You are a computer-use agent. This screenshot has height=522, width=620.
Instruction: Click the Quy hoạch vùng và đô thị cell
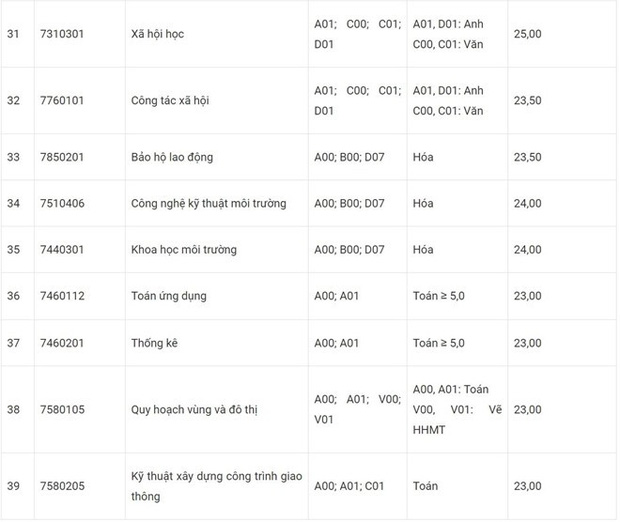point(195,409)
